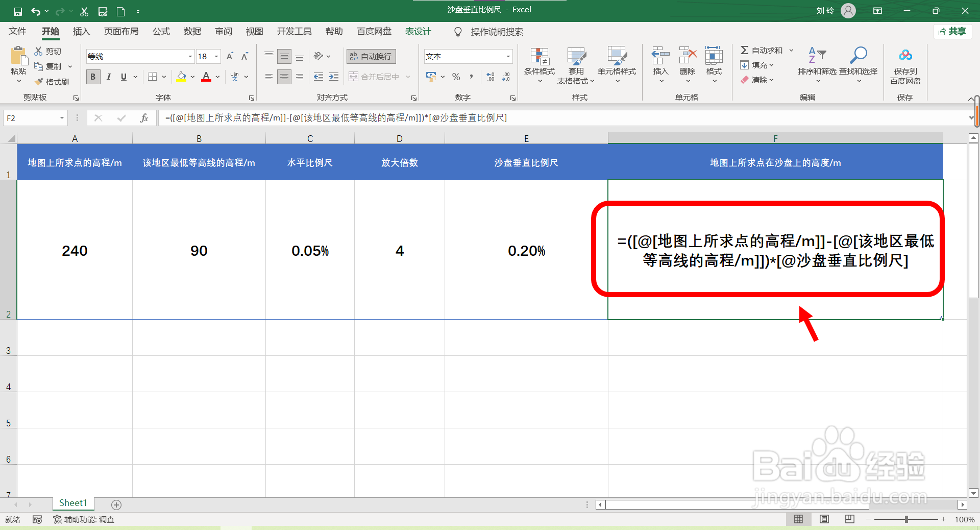Open the font size dropdown
980x530 pixels.
pos(216,56)
